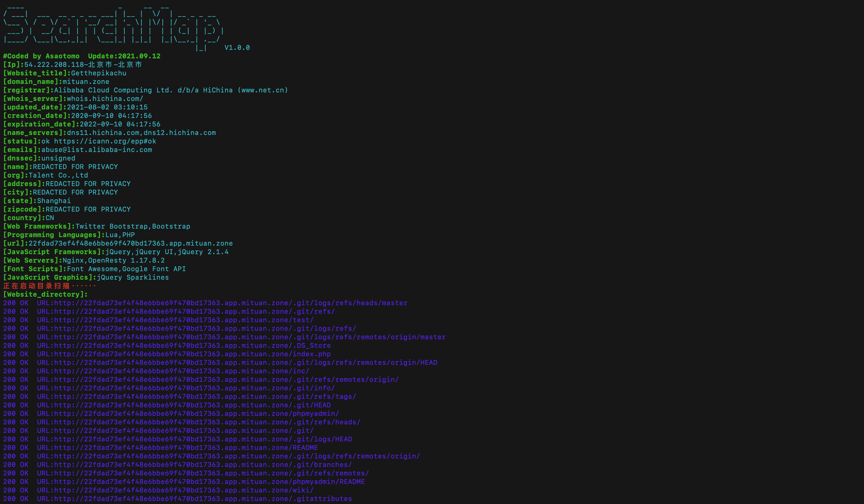Click the domain_name mituan.zone line
This screenshot has width=864, height=504.
[x=56, y=81]
